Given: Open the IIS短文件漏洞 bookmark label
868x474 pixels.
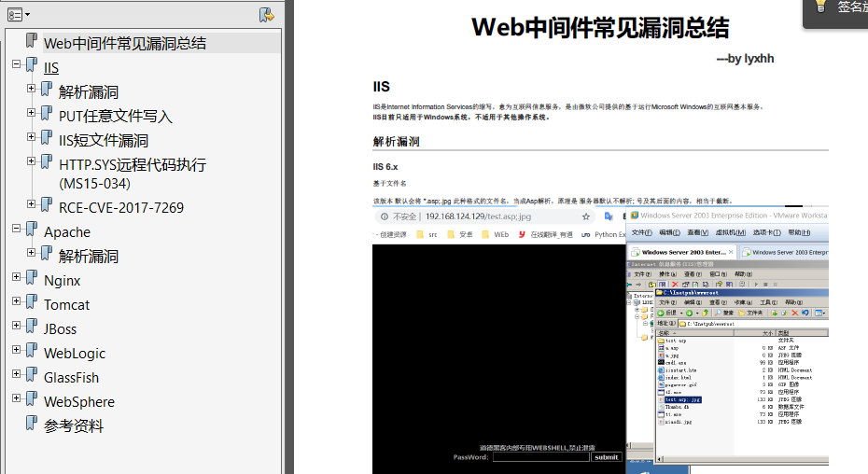Looking at the screenshot, I should point(104,140).
